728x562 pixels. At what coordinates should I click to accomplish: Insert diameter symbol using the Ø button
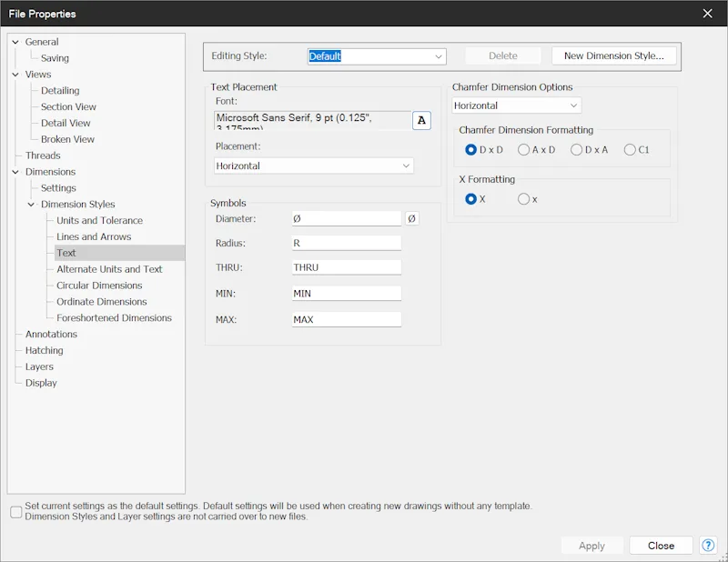point(412,218)
